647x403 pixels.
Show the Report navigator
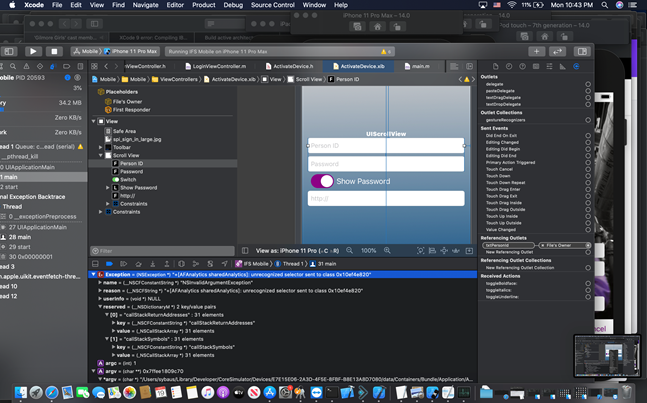point(80,66)
